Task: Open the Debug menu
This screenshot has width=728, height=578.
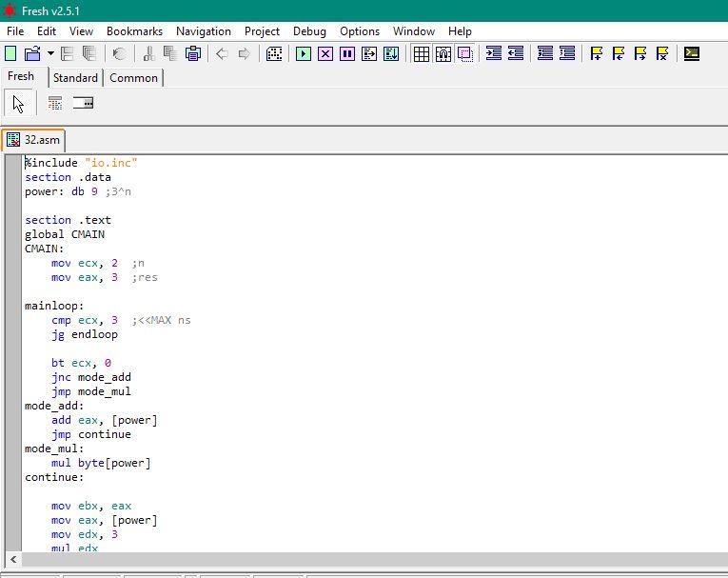Action: (x=309, y=31)
